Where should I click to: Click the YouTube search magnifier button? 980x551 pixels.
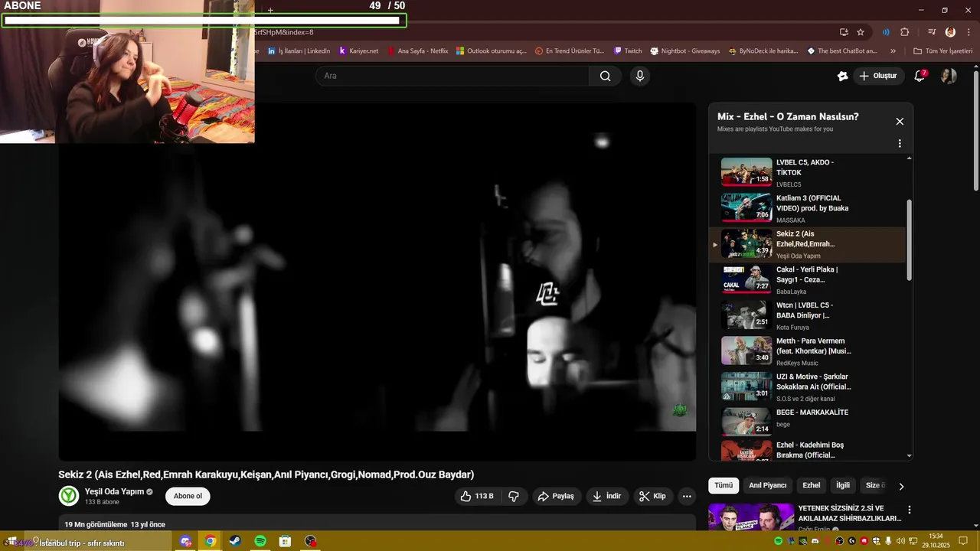606,76
